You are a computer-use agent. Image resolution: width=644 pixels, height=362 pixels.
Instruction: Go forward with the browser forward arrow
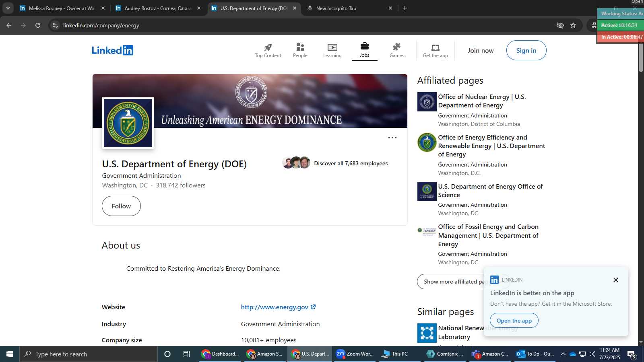tap(23, 25)
